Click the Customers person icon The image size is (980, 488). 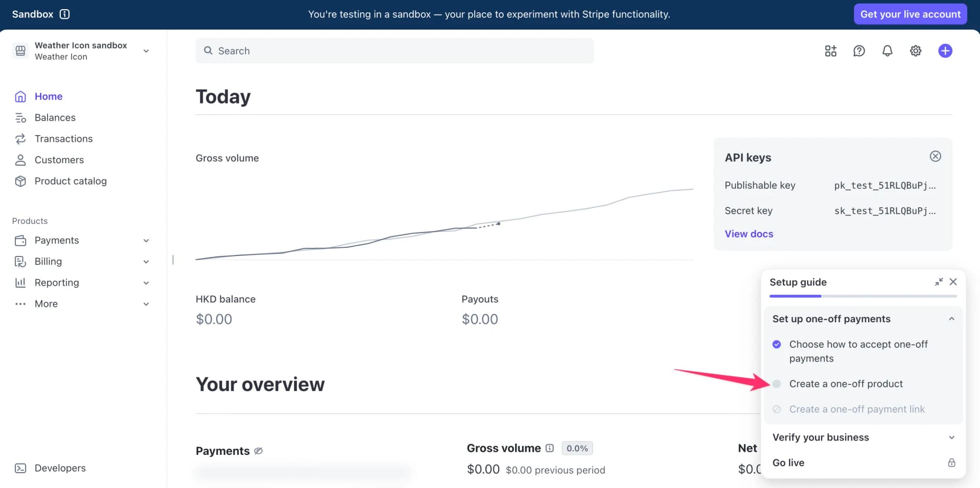point(20,160)
